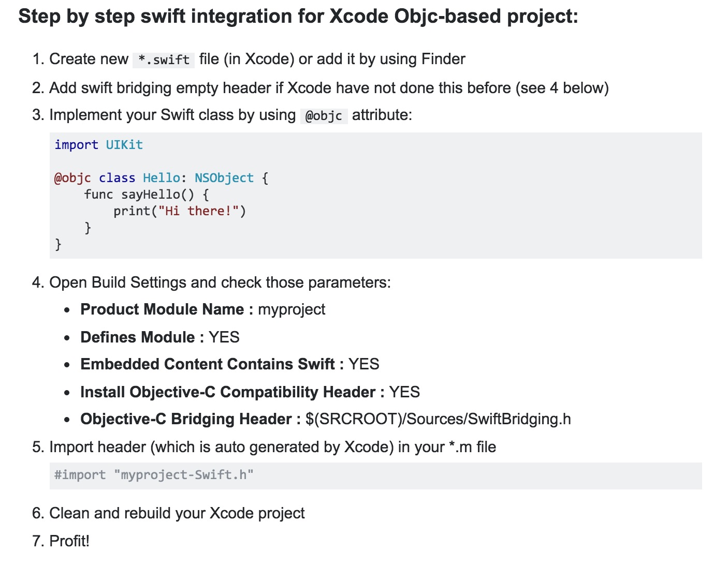Image resolution: width=728 pixels, height=566 pixels.
Task: Click "Clean and rebuild your Xcode project"
Action: [177, 513]
